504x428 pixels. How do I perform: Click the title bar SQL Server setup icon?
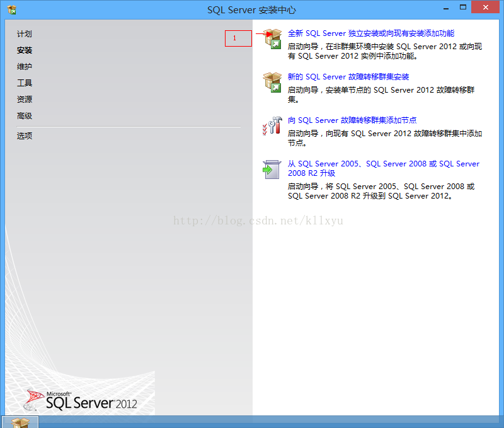(x=12, y=10)
